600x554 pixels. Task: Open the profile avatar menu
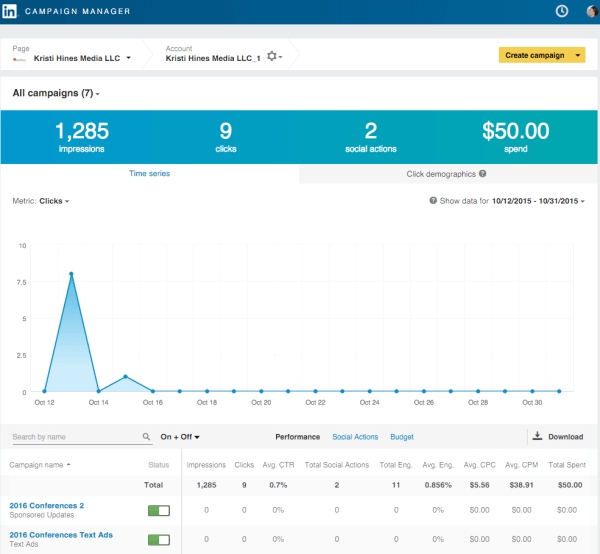pyautogui.click(x=593, y=11)
